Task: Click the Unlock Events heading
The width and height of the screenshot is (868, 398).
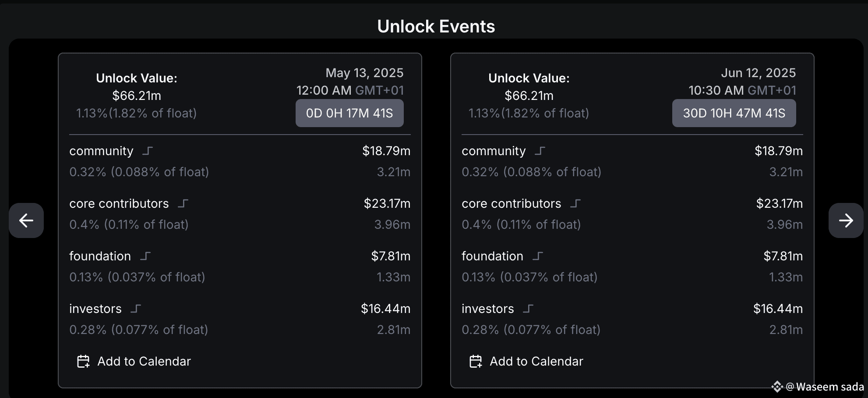Action: point(436,26)
